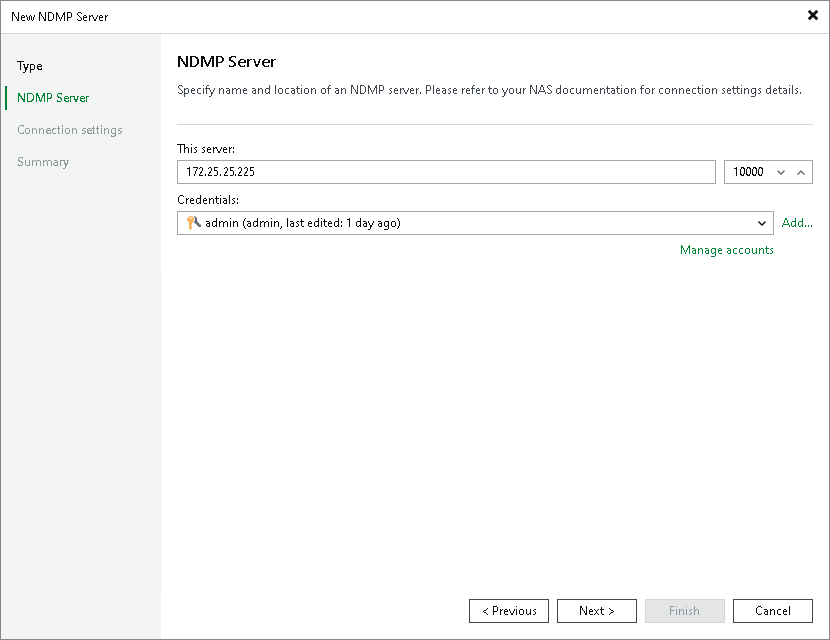This screenshot has height=640, width=830.
Task: Click the Add... credentials link
Action: pyautogui.click(x=797, y=223)
